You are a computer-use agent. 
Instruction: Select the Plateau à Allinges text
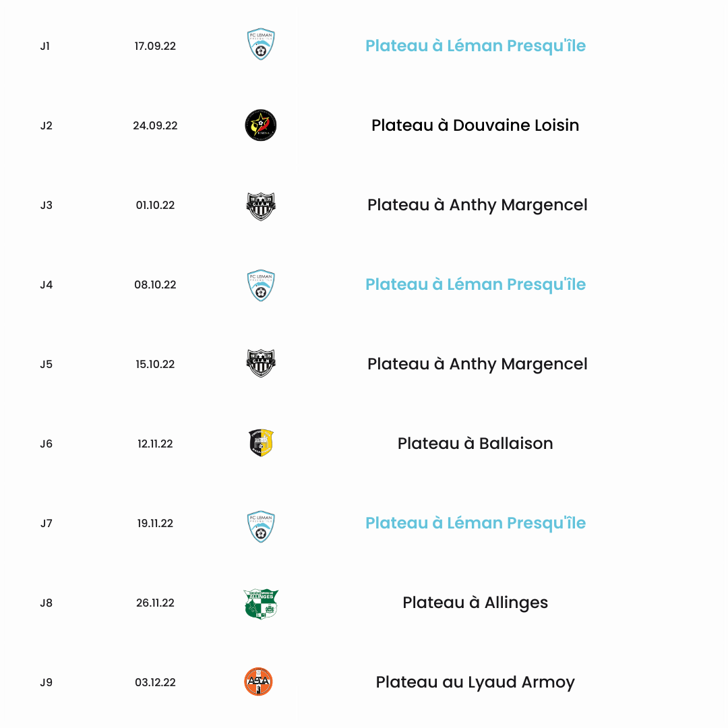pyautogui.click(x=475, y=603)
